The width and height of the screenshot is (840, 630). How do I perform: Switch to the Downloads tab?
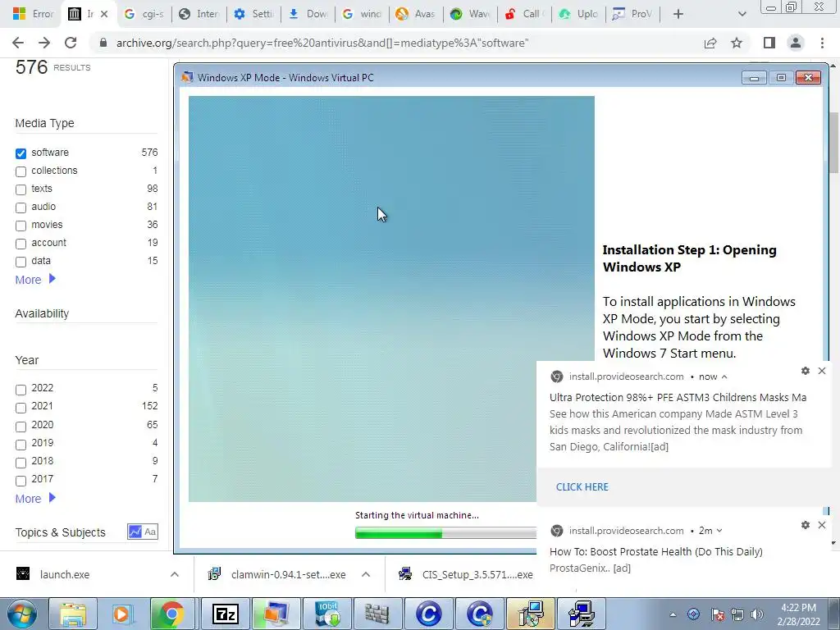point(308,14)
